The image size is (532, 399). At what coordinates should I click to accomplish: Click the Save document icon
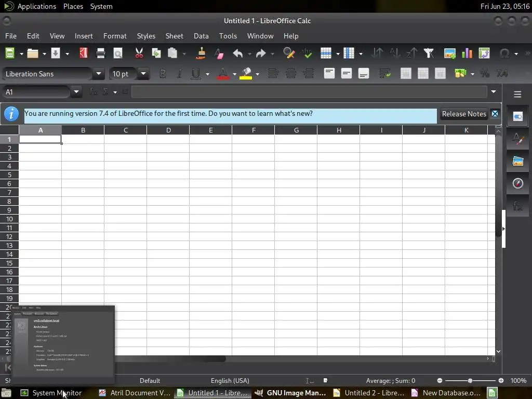(55, 54)
